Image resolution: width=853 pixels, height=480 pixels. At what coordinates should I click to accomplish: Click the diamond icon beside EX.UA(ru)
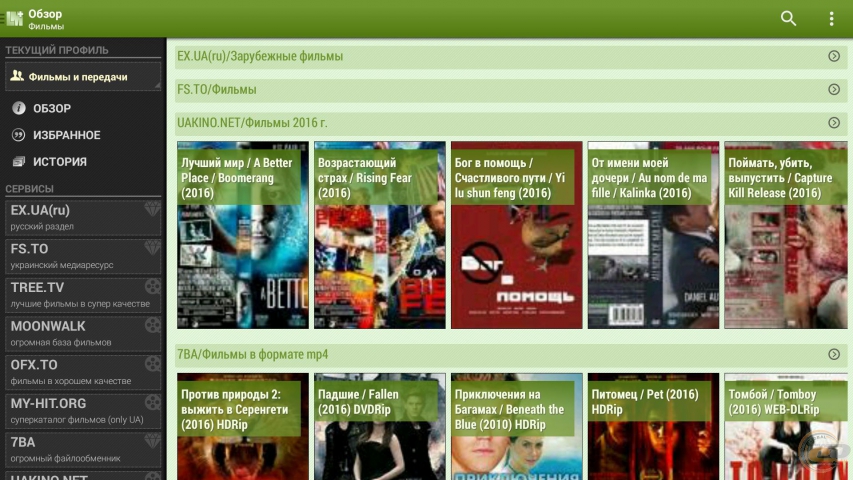point(152,210)
